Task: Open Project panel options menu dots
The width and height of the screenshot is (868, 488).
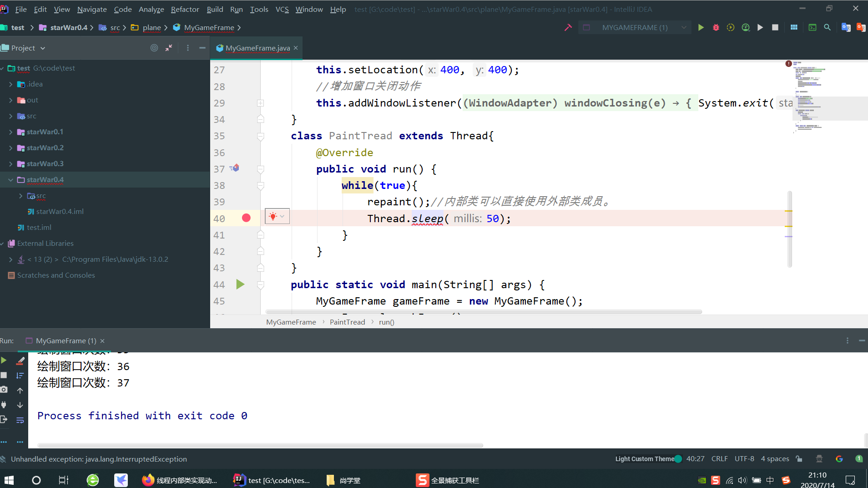Action: pyautogui.click(x=187, y=48)
